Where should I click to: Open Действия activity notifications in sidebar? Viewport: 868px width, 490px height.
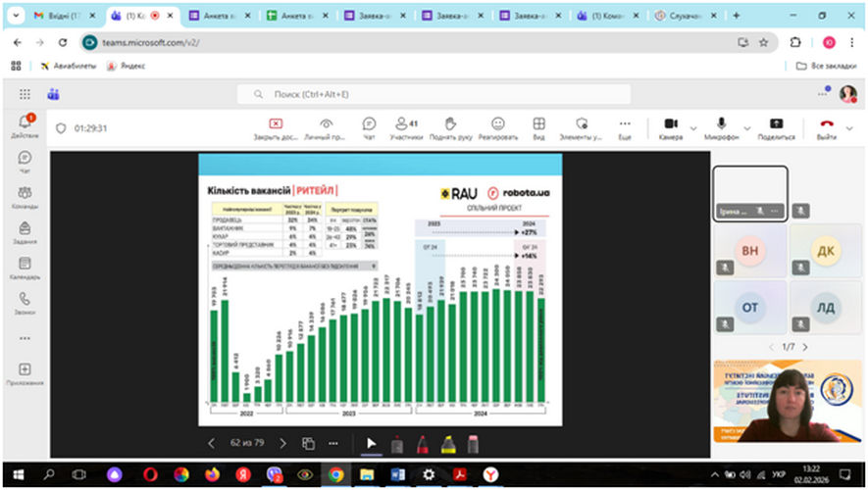[x=25, y=124]
